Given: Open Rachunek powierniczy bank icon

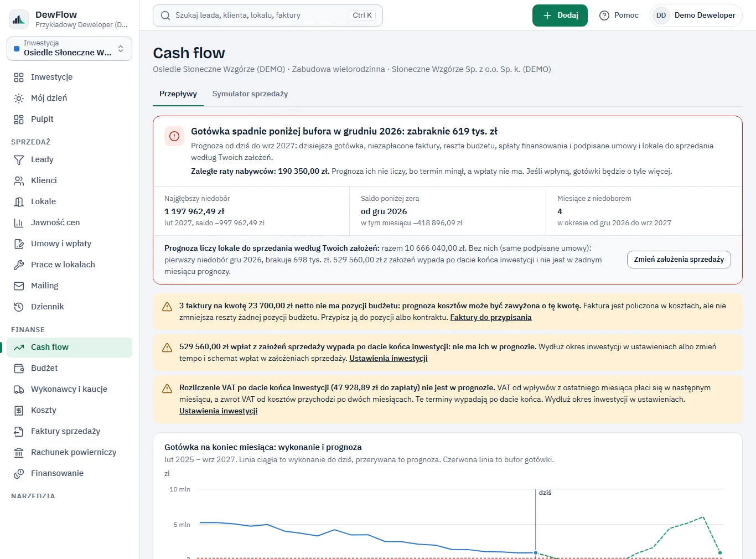Looking at the screenshot, I should [19, 452].
